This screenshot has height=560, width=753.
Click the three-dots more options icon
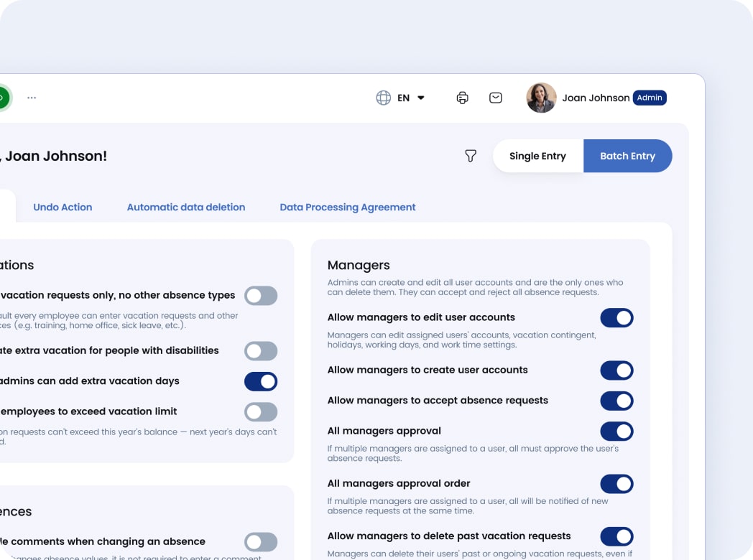(32, 98)
